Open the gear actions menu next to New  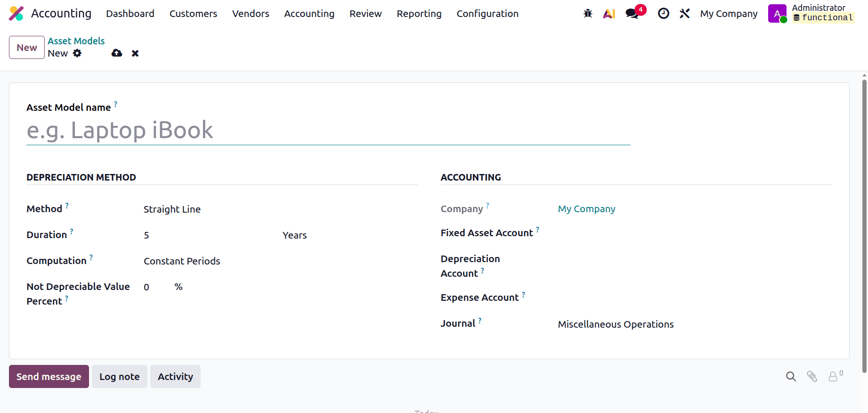[77, 53]
